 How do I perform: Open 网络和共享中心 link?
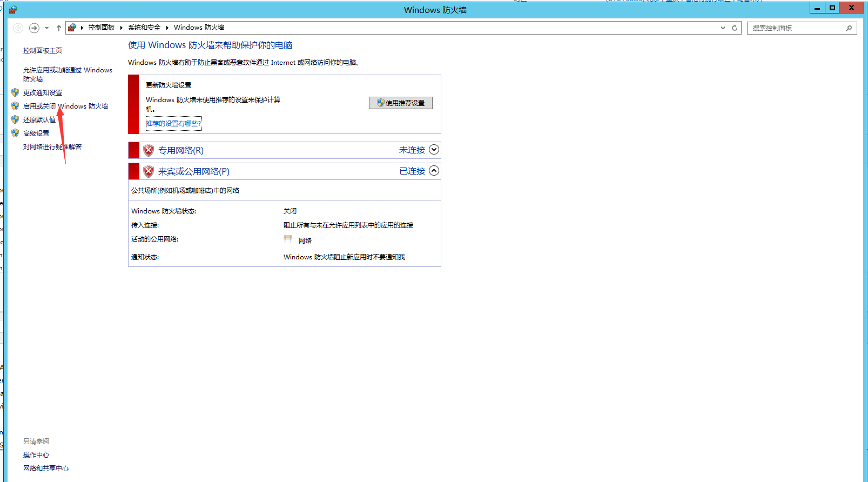[x=46, y=468]
